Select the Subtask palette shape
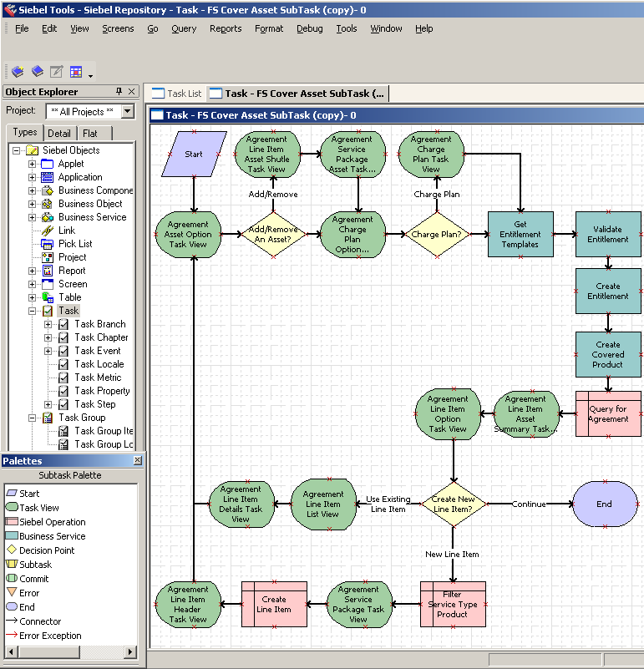644x669 pixels. 29,565
